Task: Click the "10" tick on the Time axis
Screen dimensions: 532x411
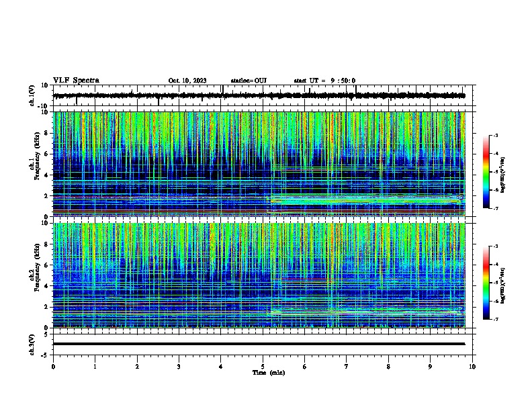Action: [472, 367]
